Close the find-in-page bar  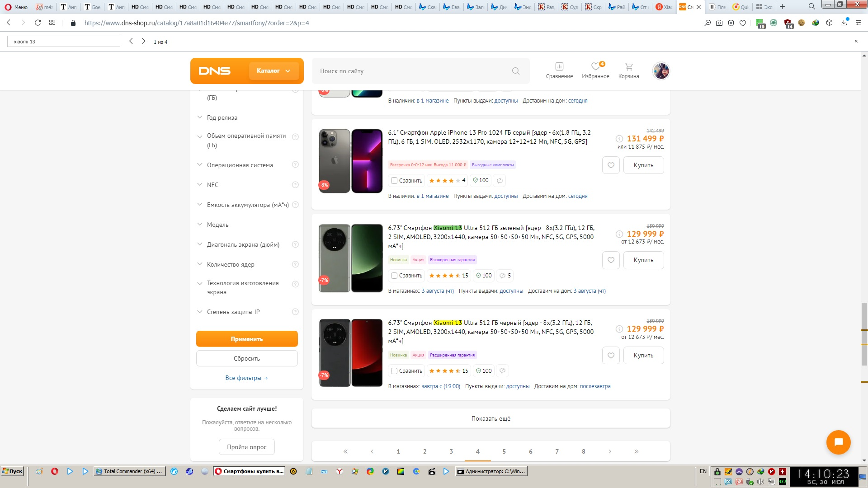point(856,41)
